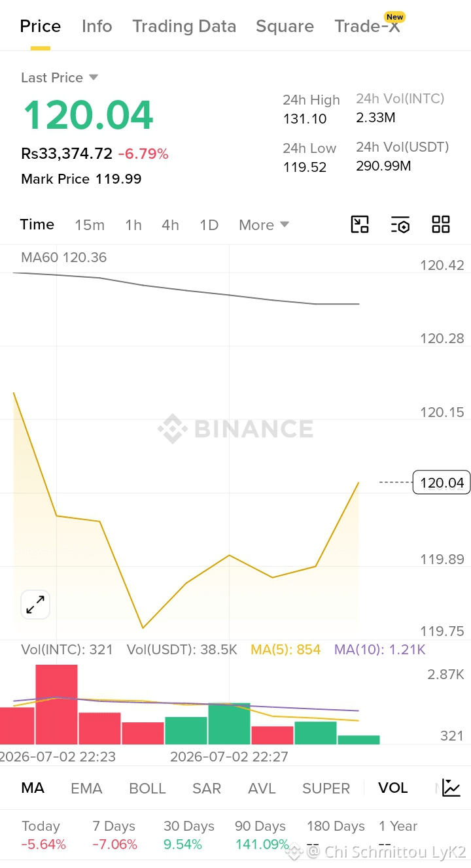
Task: Open the More timeframes dropdown
Action: point(264,225)
